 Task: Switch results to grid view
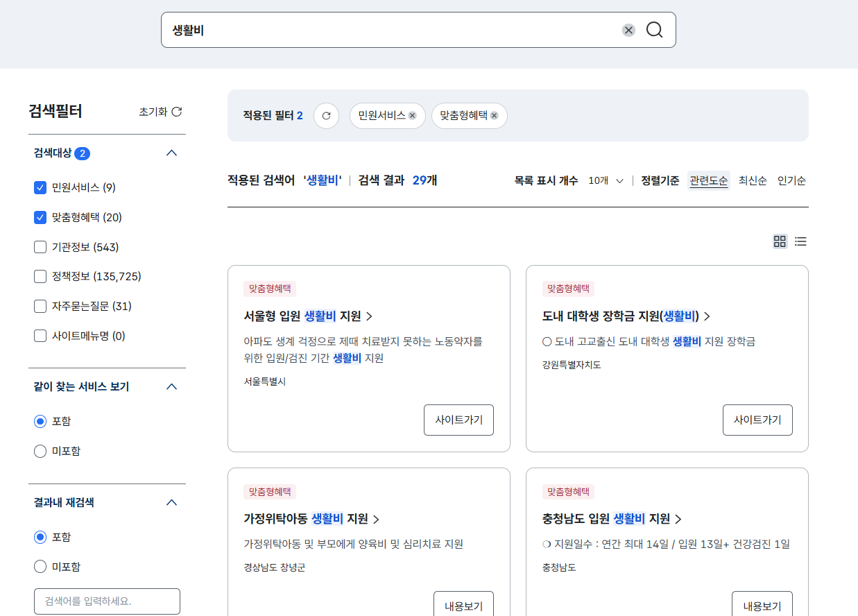coord(780,241)
